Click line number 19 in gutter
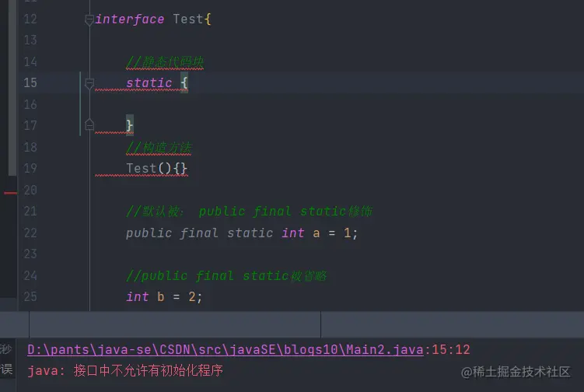The height and width of the screenshot is (392, 584). (30, 168)
